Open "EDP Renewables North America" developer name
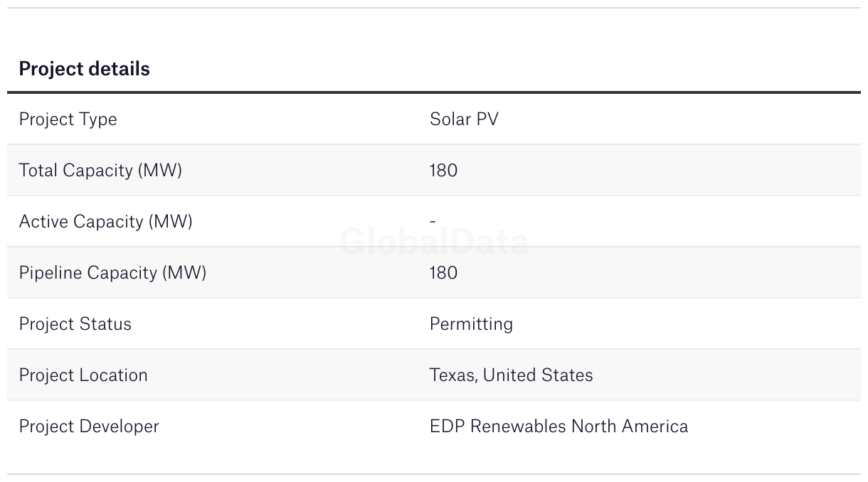Image resolution: width=868 pixels, height=482 pixels. tap(559, 427)
